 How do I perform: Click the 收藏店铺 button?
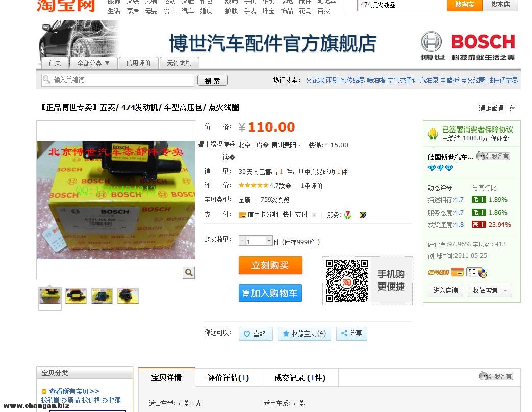point(485,291)
